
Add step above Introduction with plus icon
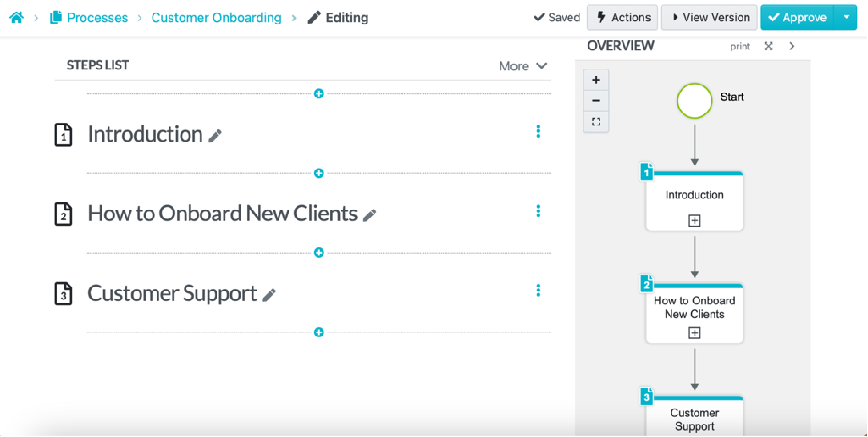pos(319,94)
